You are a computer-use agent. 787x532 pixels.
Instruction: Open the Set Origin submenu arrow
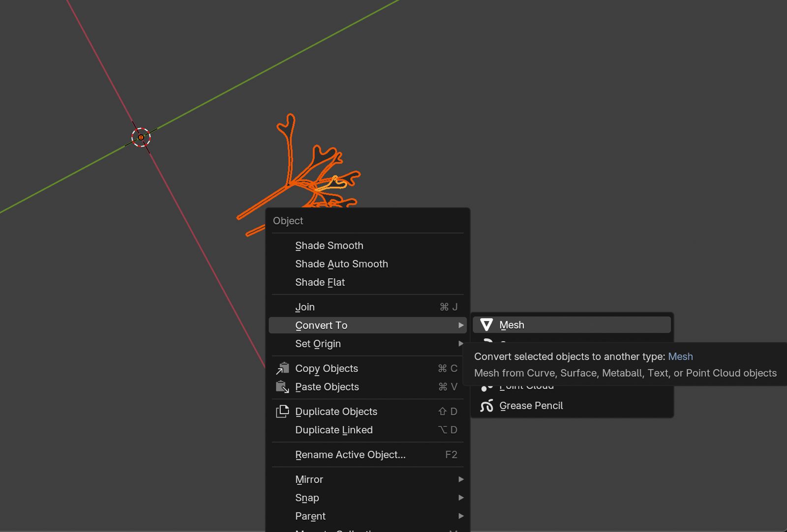460,344
